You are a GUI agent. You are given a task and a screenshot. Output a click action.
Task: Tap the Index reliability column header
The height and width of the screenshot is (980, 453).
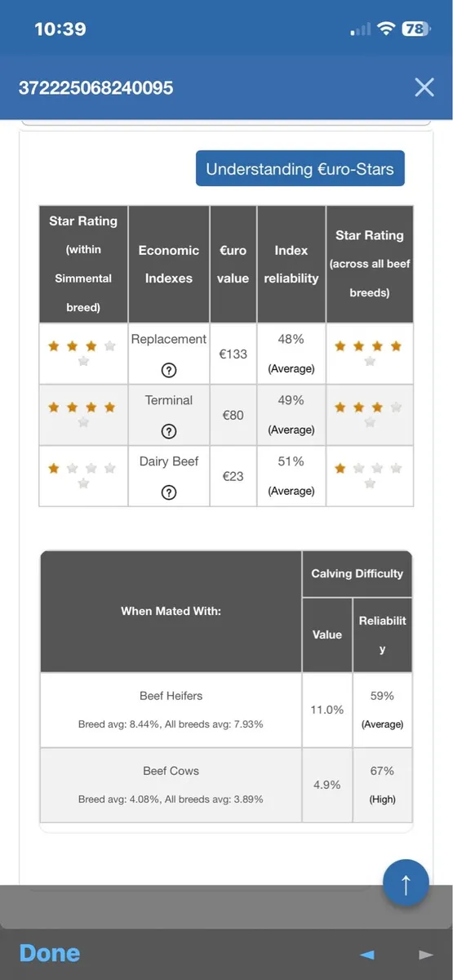[x=291, y=264]
